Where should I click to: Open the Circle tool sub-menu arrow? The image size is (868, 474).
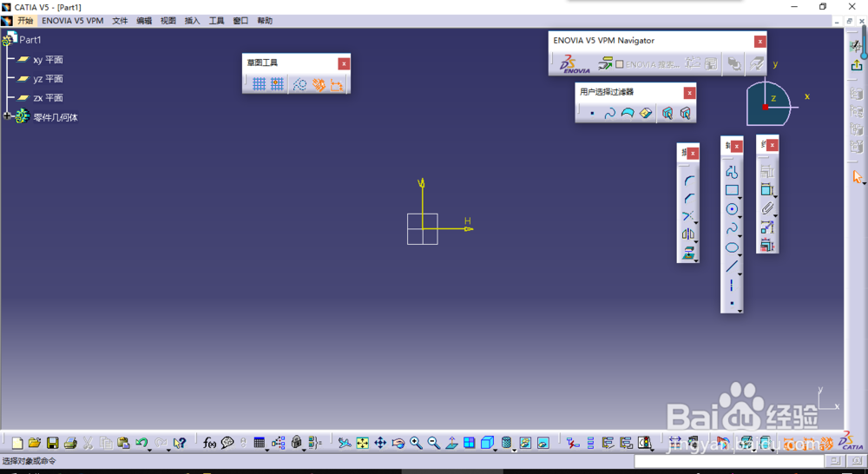740,216
